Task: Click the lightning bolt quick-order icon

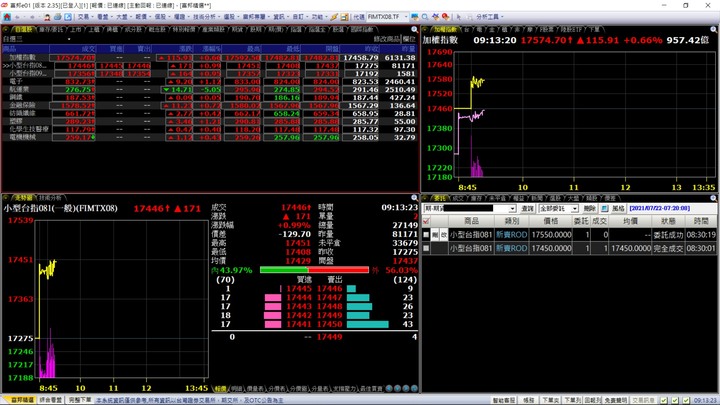Action: click(334, 17)
